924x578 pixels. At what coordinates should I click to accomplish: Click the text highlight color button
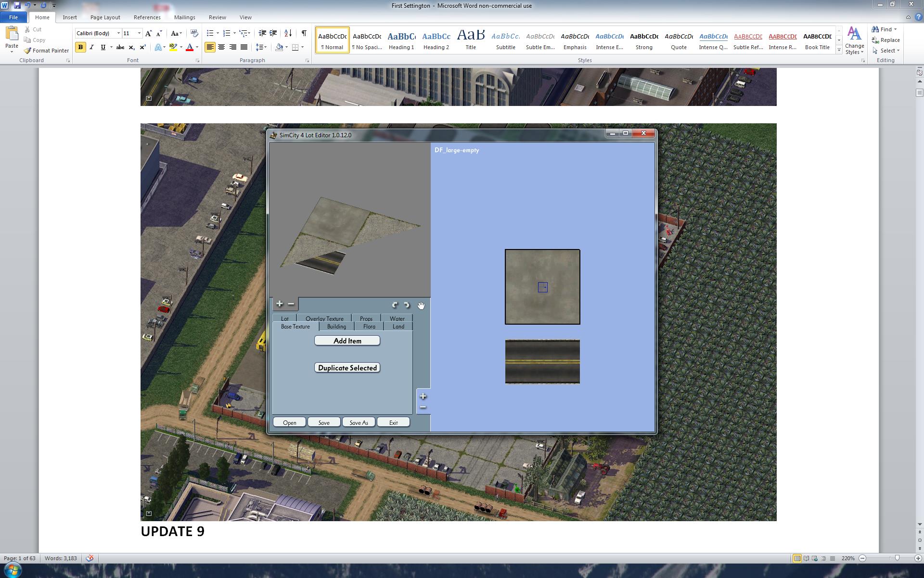[x=173, y=47]
